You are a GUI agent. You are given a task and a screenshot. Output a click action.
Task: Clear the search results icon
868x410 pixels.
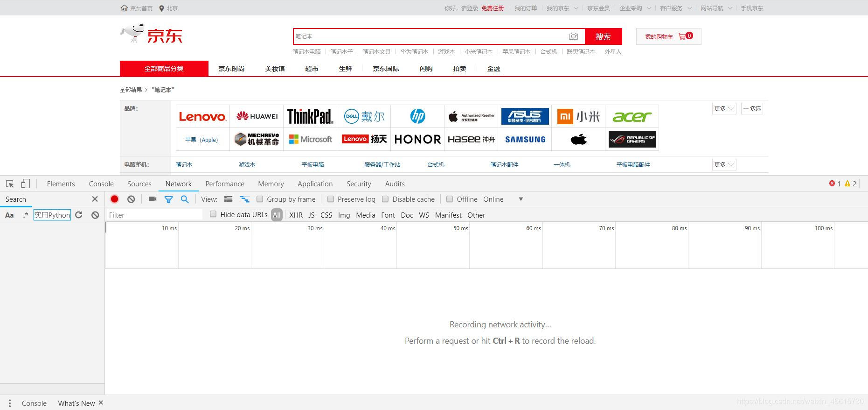[x=95, y=215]
